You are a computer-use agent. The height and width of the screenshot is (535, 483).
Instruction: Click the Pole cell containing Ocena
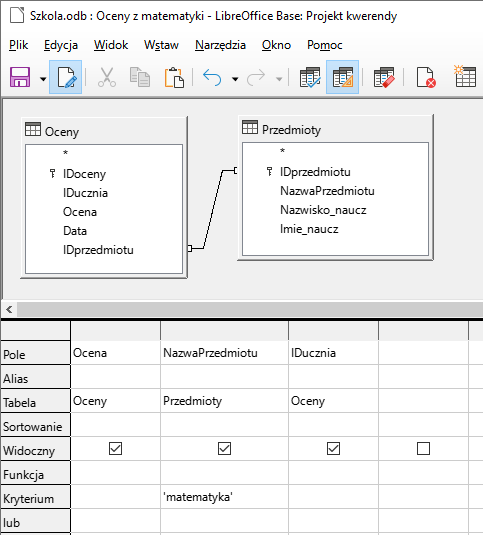[116, 352]
